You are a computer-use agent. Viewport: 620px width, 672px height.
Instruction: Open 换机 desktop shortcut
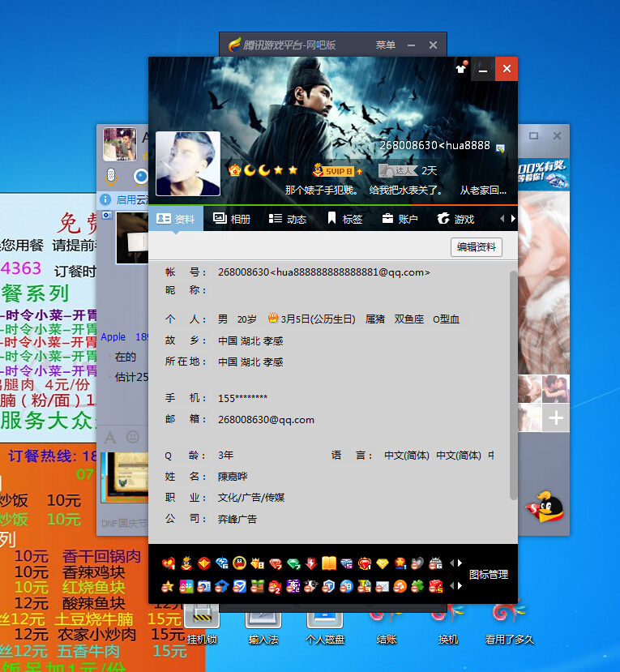(x=447, y=623)
